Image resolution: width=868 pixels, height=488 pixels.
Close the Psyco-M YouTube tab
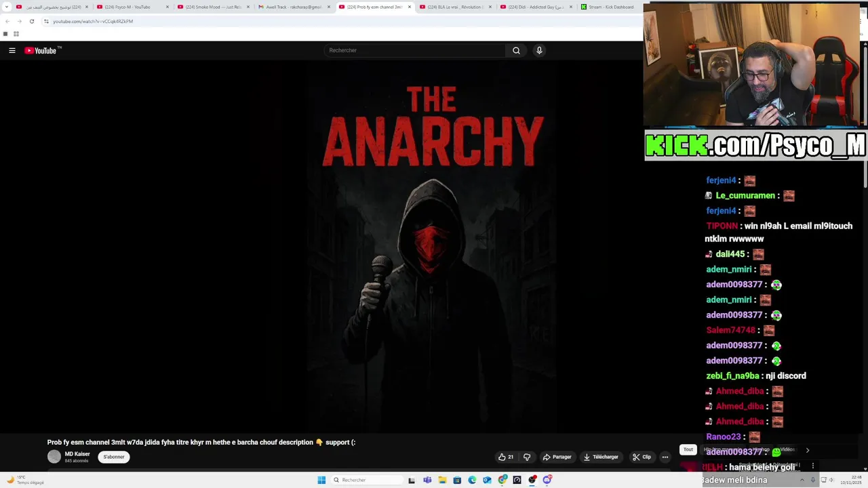(x=167, y=7)
